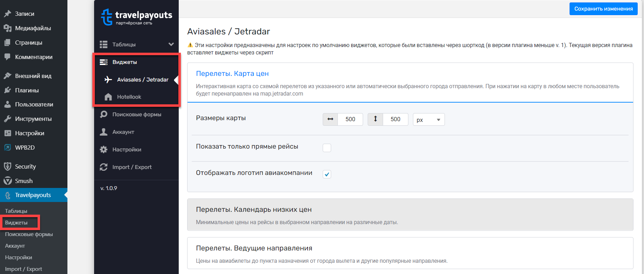Click the Поисковые формы magnifier icon
This screenshot has width=644, height=274.
point(104,115)
